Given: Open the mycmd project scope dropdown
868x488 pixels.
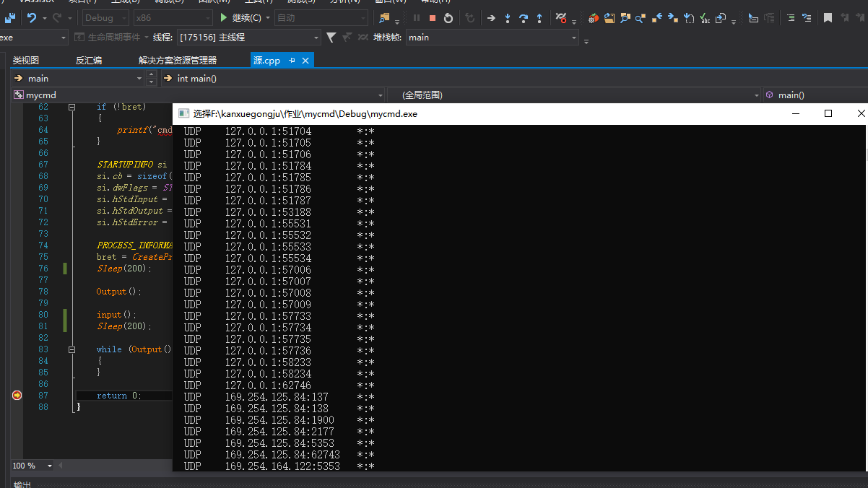Looking at the screenshot, I should point(198,95).
